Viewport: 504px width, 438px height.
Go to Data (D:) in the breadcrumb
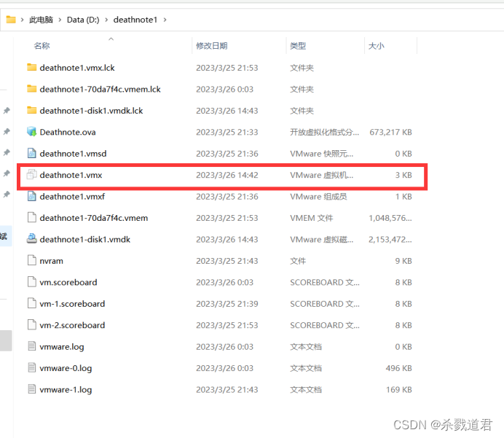(x=83, y=20)
